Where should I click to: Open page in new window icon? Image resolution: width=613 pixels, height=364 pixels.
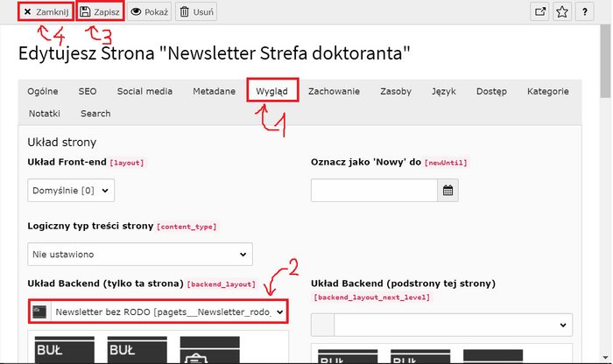[x=540, y=12]
